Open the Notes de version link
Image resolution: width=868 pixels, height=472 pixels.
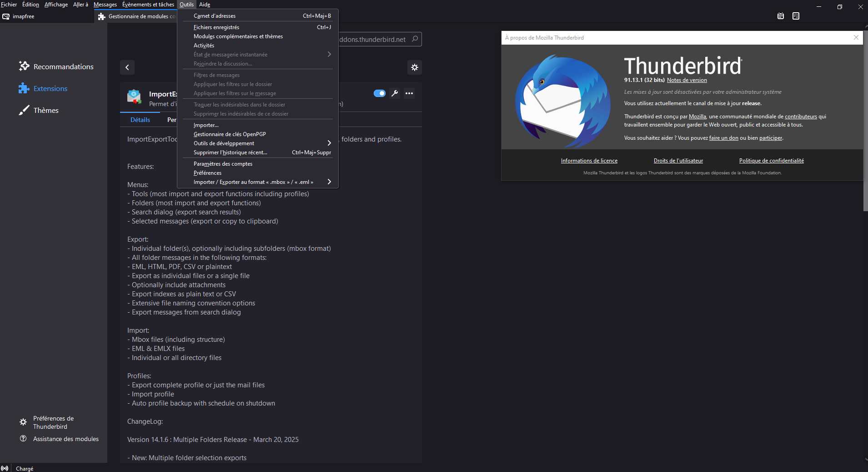click(687, 80)
